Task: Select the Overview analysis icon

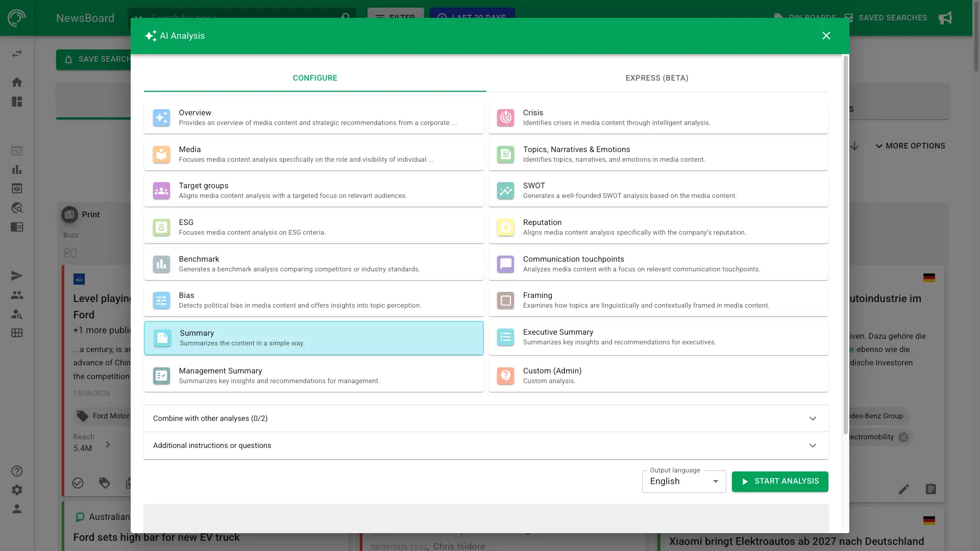Action: pyautogui.click(x=161, y=118)
